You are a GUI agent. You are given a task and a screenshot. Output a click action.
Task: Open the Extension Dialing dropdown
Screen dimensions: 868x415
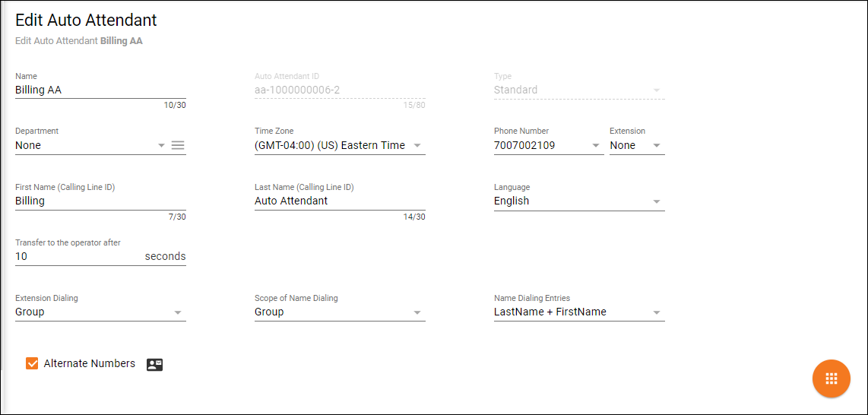tap(178, 312)
